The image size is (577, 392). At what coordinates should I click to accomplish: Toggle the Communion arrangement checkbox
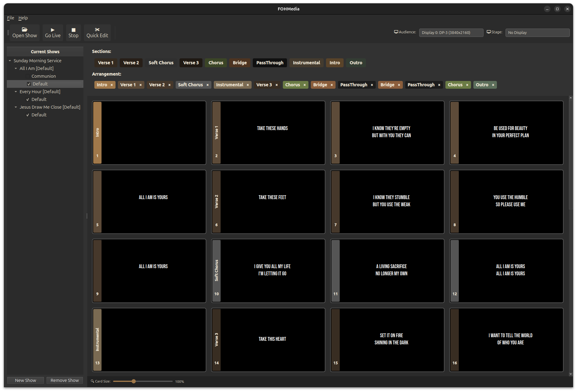click(x=28, y=76)
